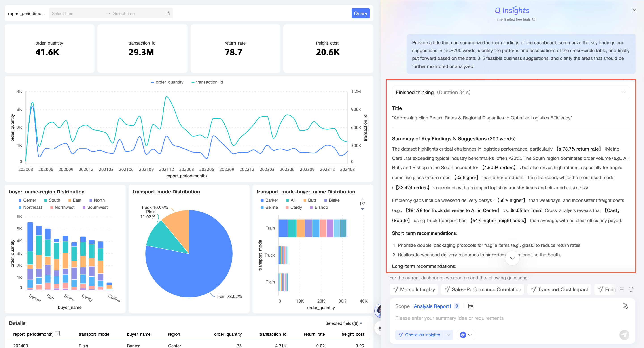644x348 pixels.
Task: Open the AI model selector dropdown
Action: (x=466, y=335)
